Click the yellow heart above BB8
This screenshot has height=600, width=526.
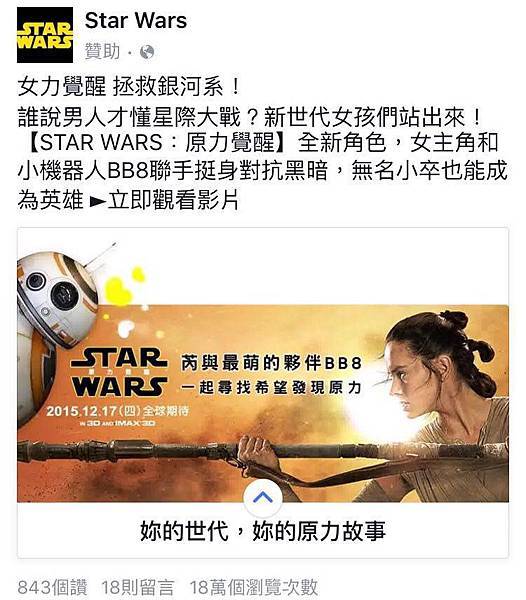(x=118, y=292)
